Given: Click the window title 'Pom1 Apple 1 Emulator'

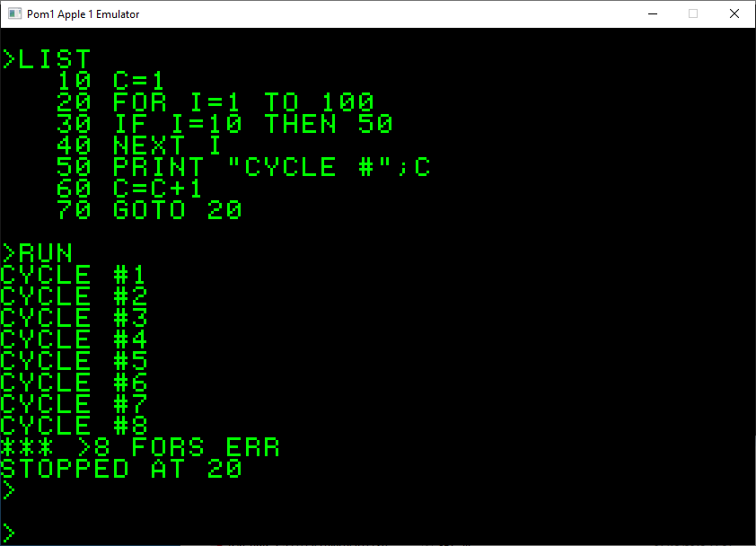Looking at the screenshot, I should pyautogui.click(x=83, y=14).
